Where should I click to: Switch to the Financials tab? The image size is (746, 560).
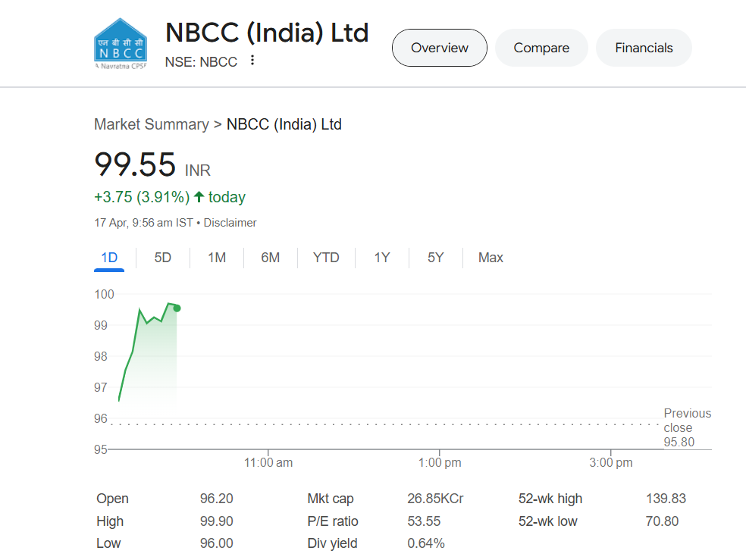(644, 48)
